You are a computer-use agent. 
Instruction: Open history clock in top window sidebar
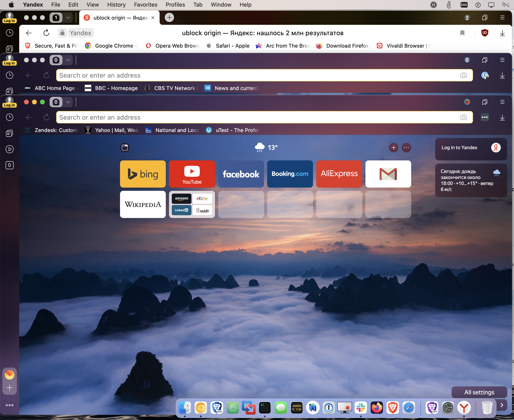pos(9,33)
